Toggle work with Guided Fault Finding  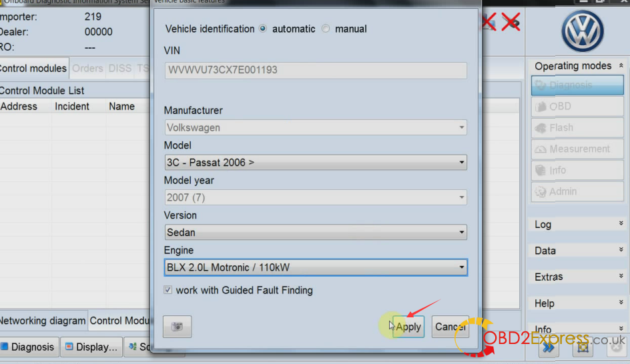[168, 290]
